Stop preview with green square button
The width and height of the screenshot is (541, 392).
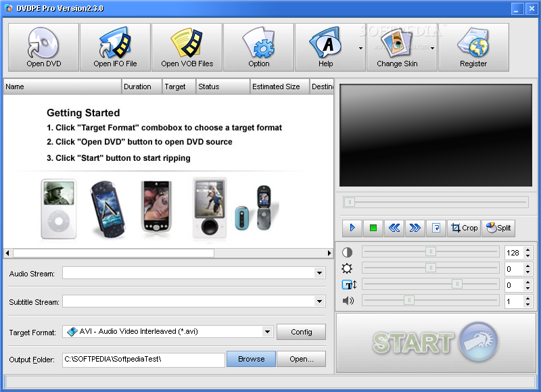[373, 228]
